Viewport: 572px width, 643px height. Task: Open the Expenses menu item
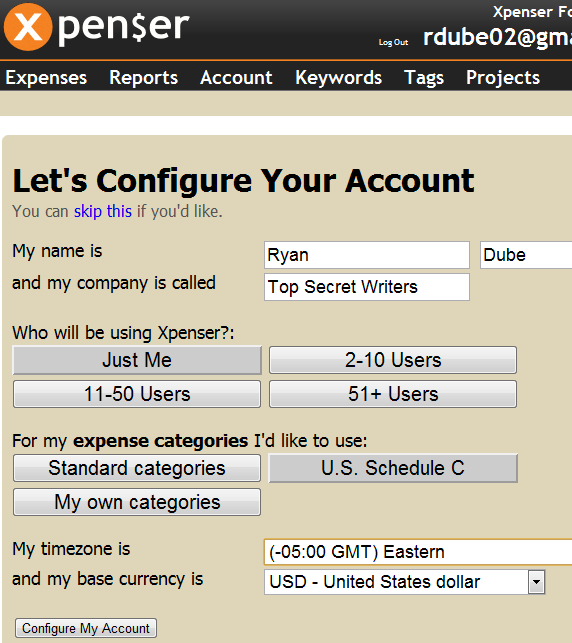click(x=46, y=78)
